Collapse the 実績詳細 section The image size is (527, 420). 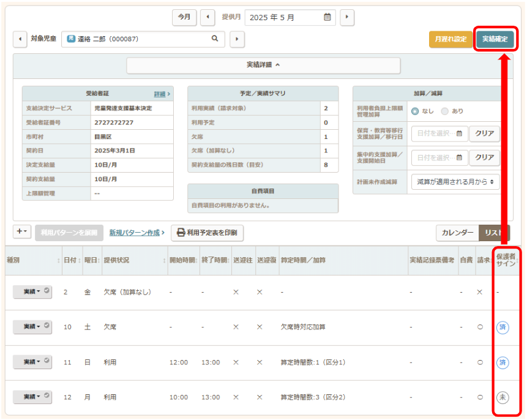coord(263,65)
